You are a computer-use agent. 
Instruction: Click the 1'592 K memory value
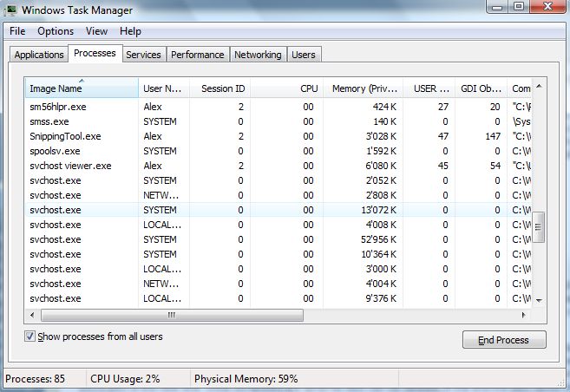click(x=382, y=151)
